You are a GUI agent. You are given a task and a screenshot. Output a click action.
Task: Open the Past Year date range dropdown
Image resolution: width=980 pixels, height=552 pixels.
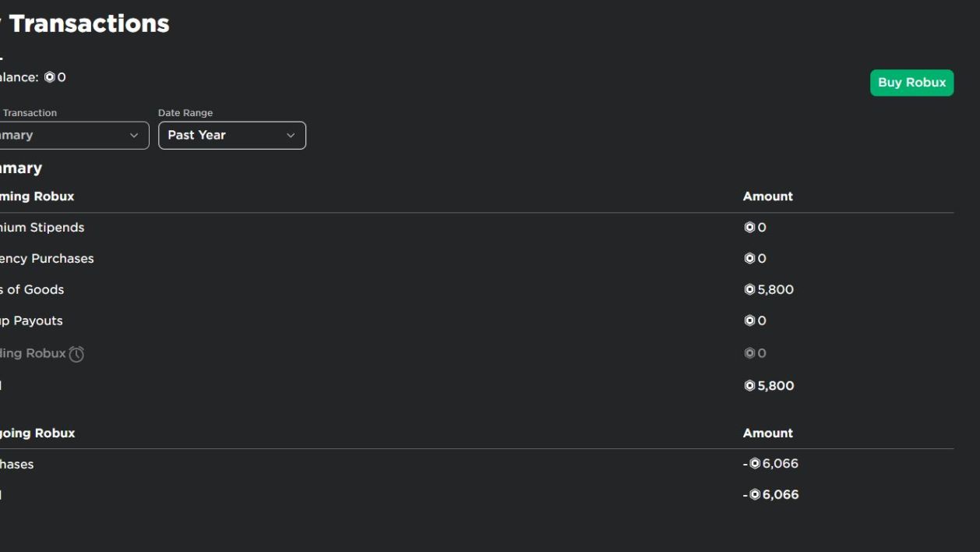point(232,136)
